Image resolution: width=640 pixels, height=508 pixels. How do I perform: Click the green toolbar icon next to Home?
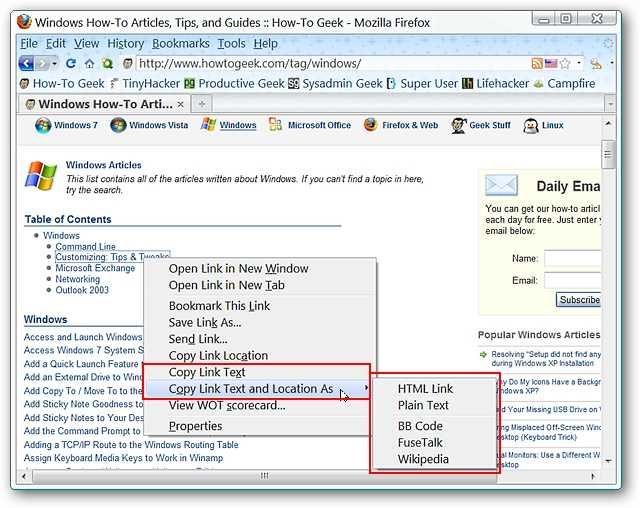(x=107, y=63)
